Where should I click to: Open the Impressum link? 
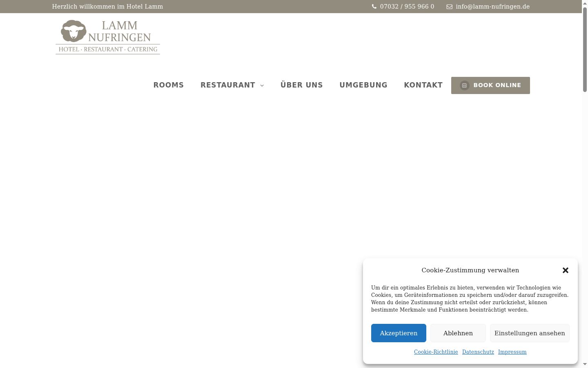point(512,352)
